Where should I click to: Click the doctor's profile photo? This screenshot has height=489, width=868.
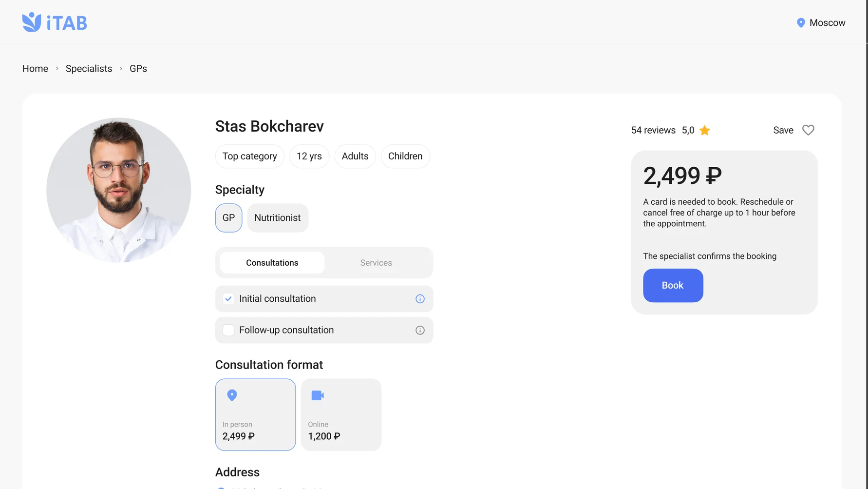tap(119, 190)
